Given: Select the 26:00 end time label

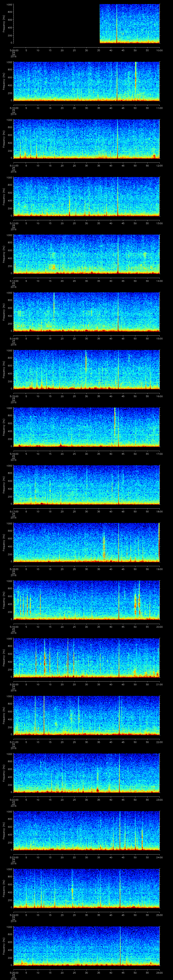Looking at the screenshot, I should [x=159, y=972].
